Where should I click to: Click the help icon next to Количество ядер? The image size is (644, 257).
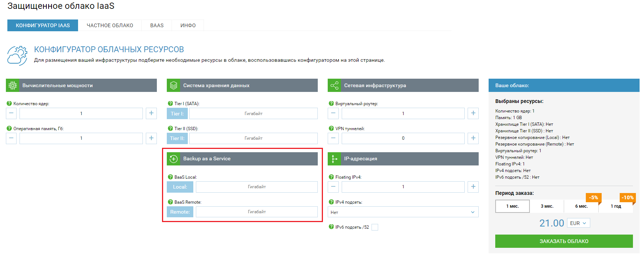tap(9, 104)
